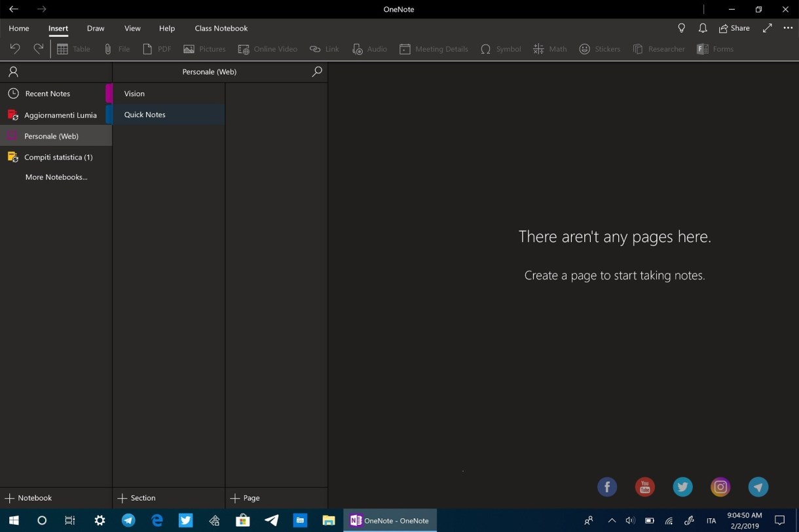Start Audio recording
This screenshot has width=799, height=532.
369,49
